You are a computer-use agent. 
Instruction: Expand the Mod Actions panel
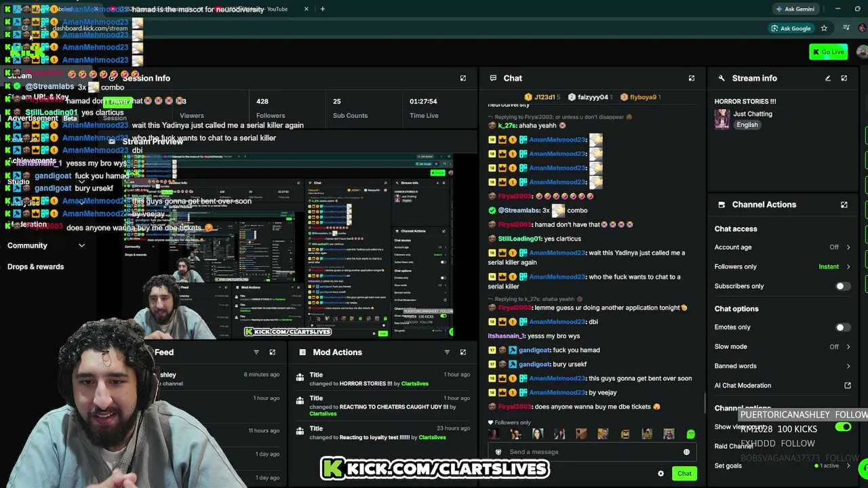463,352
